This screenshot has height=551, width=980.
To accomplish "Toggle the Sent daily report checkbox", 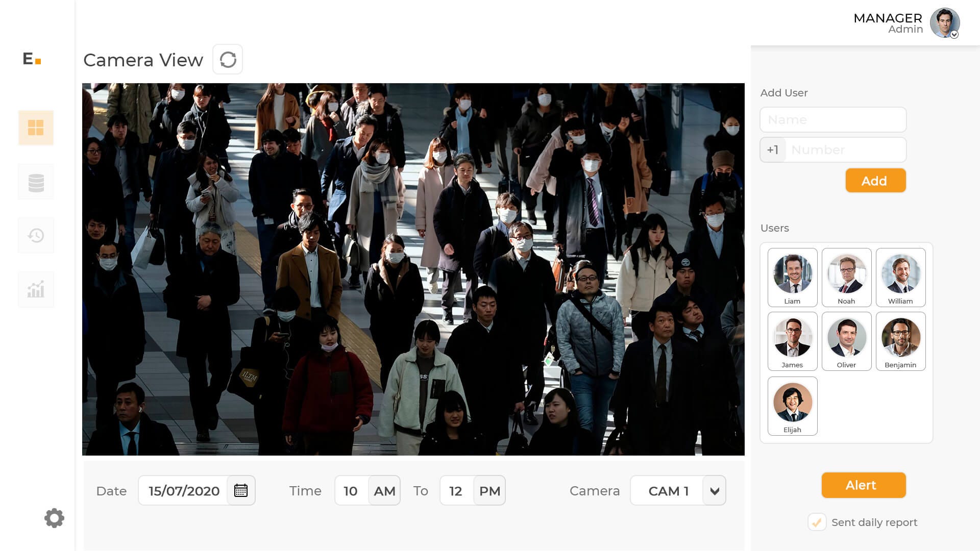I will click(817, 522).
